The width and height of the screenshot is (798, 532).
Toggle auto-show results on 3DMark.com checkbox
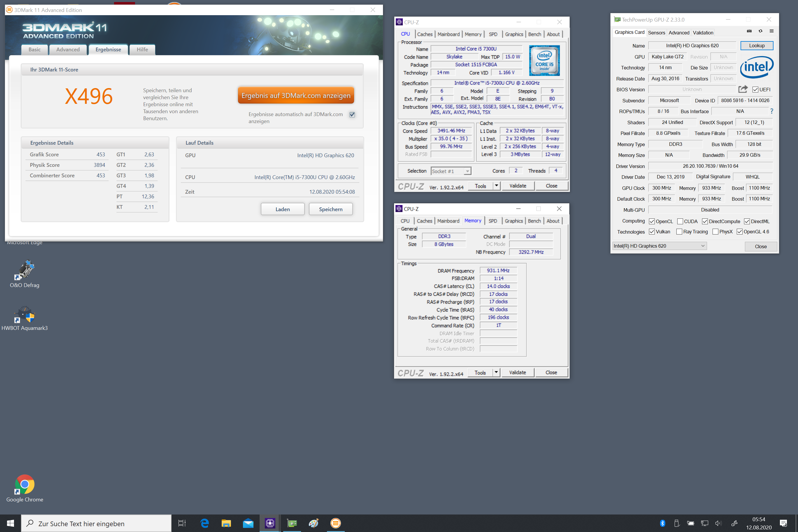352,114
